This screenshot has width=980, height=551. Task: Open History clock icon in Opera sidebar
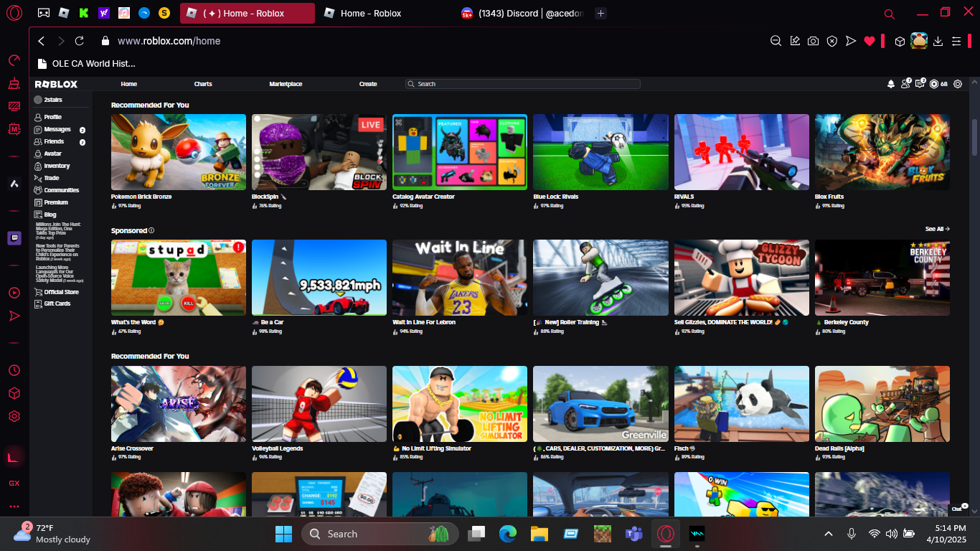[x=14, y=370]
